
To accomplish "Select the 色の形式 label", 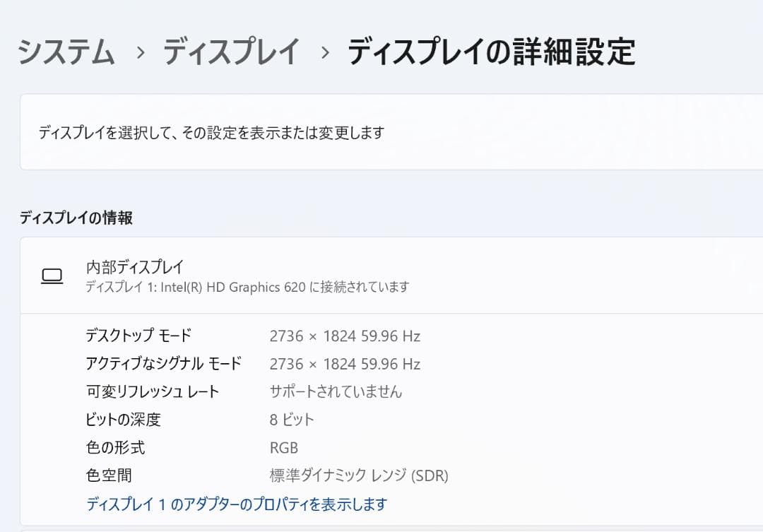I will [x=113, y=447].
